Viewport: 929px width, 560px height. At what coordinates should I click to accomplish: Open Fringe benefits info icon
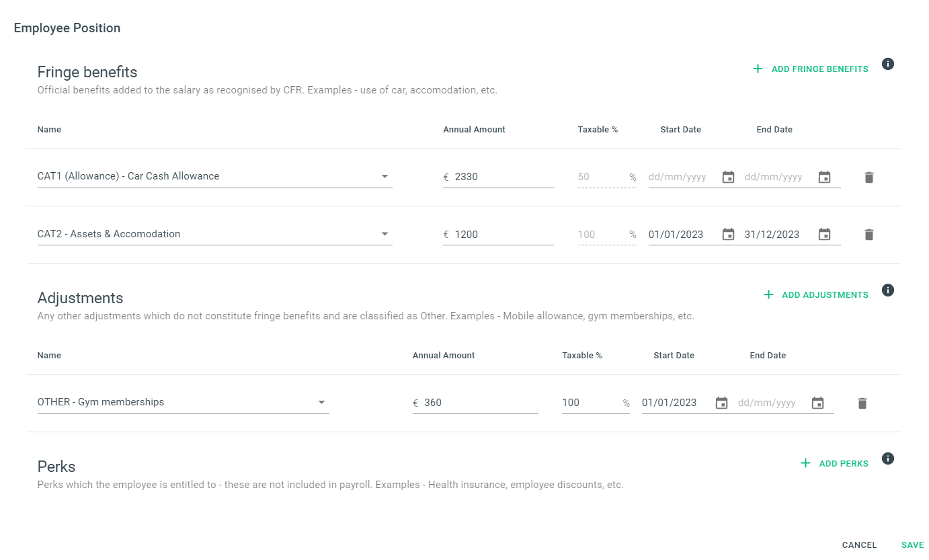click(x=887, y=64)
